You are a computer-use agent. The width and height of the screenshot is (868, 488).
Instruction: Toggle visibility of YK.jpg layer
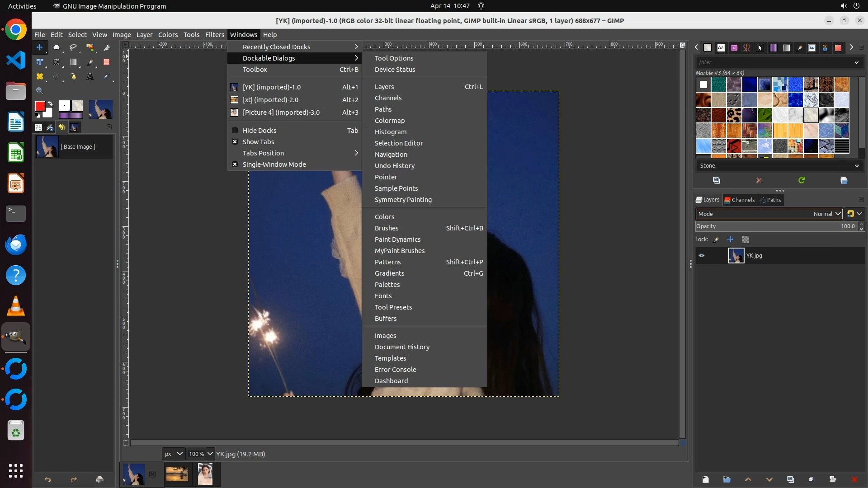[x=702, y=256]
